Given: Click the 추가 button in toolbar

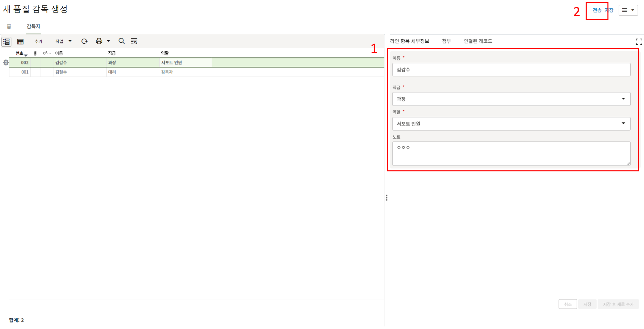Looking at the screenshot, I should 39,41.
